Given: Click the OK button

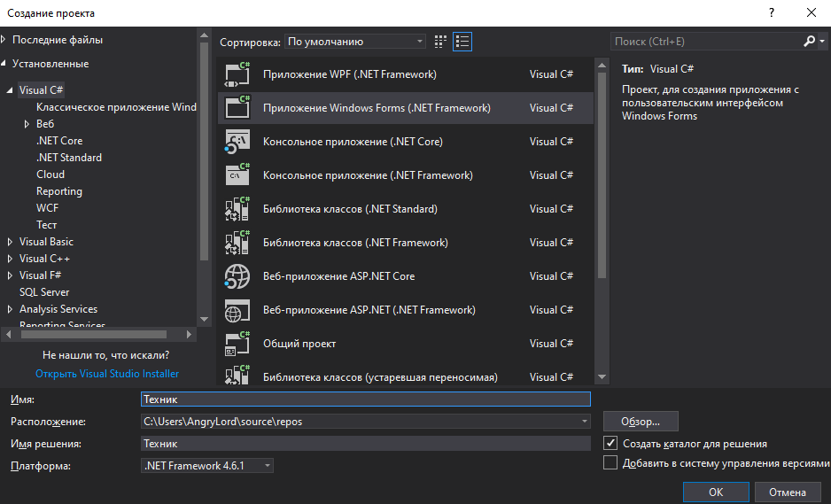Looking at the screenshot, I should tap(716, 492).
